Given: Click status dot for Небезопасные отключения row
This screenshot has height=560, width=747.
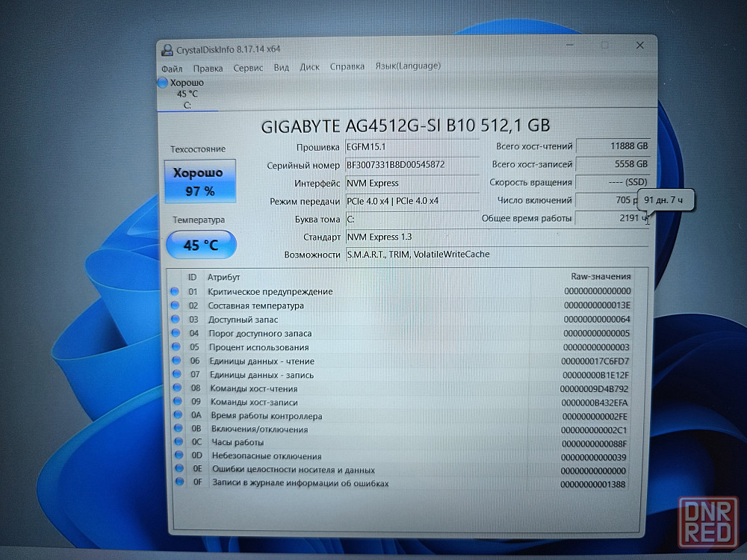Looking at the screenshot, I should pyautogui.click(x=179, y=455).
